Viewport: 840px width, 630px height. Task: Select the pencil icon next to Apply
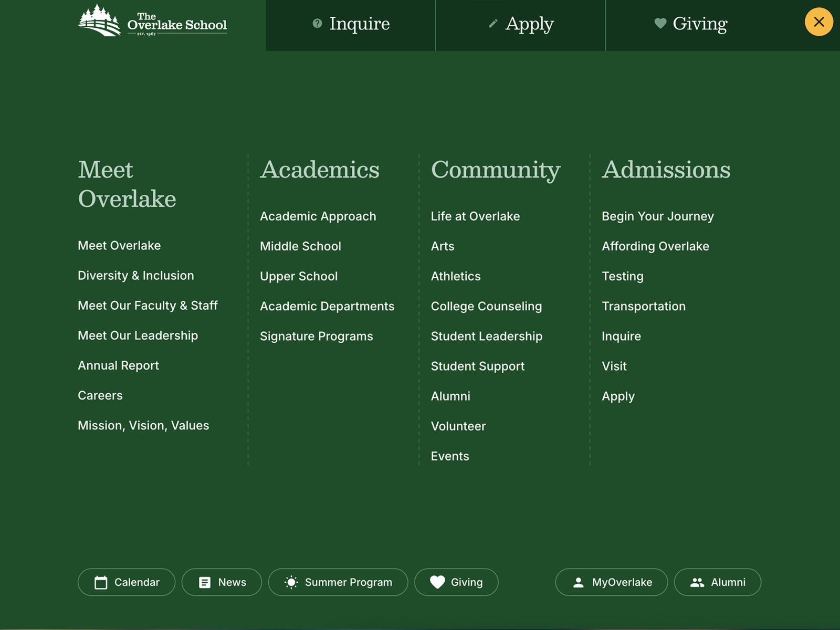pyautogui.click(x=492, y=23)
